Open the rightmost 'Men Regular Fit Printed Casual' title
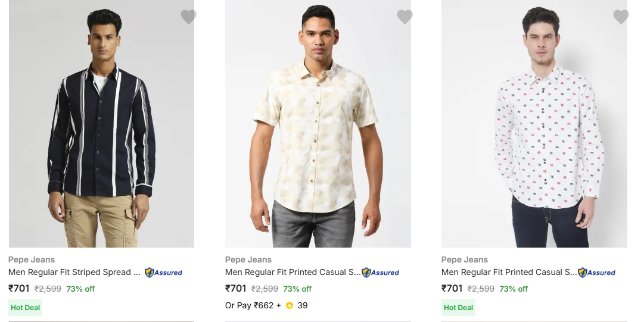 click(509, 272)
